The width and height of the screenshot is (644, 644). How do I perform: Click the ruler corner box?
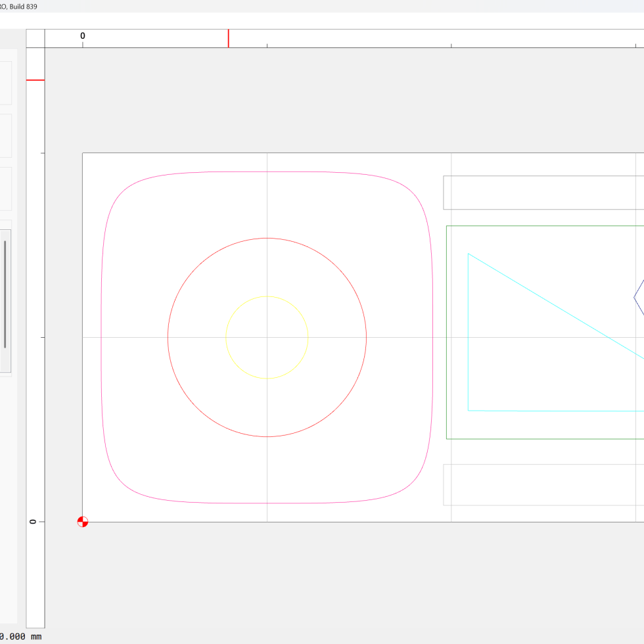pyautogui.click(x=35, y=38)
